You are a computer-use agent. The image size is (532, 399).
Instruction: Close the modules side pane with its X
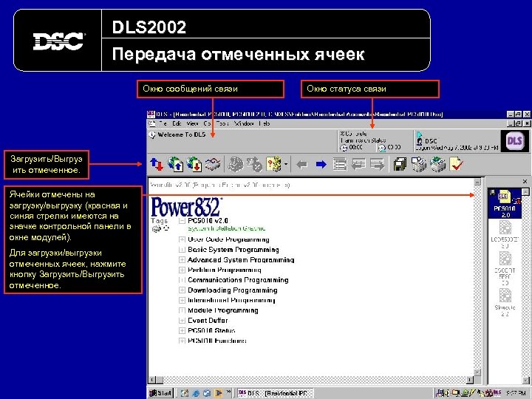[525, 182]
